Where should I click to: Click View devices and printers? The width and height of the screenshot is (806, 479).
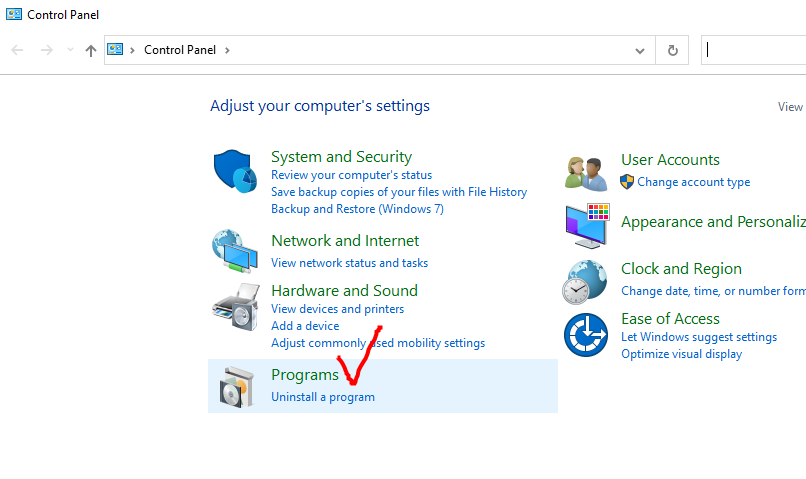click(x=338, y=309)
